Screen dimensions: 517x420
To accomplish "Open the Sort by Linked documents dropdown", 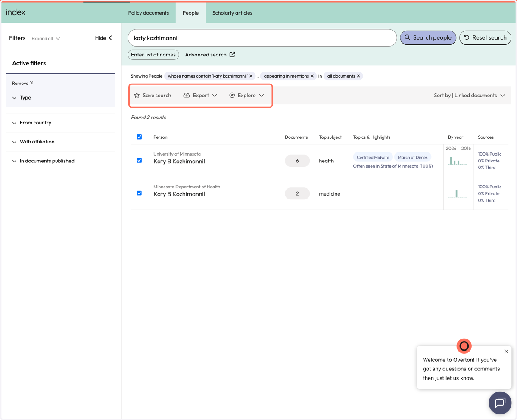I will coord(470,95).
